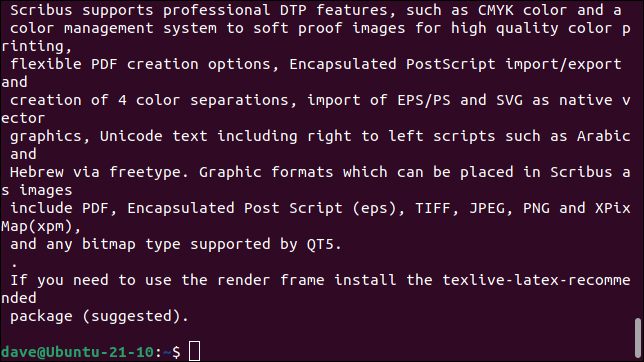Click the dave@Ubuntu-21-10 prompt text

[77, 352]
